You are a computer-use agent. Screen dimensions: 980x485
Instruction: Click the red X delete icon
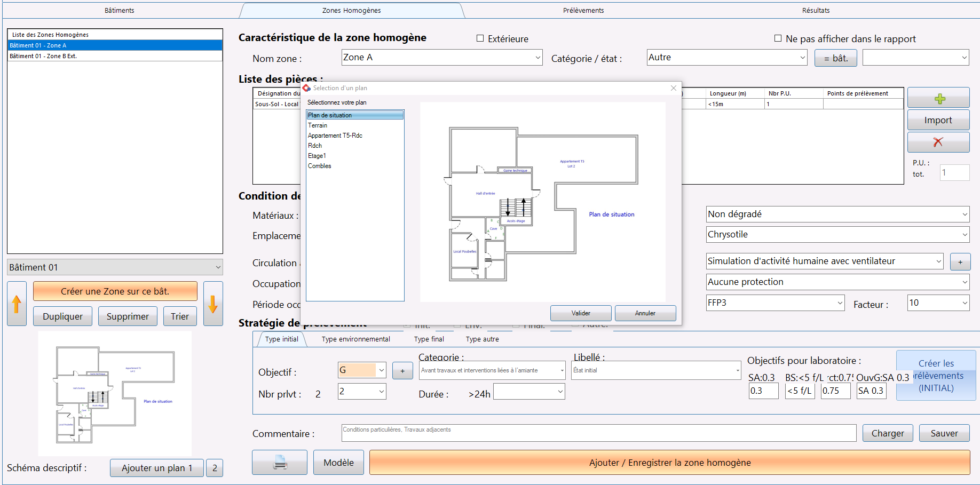[938, 142]
